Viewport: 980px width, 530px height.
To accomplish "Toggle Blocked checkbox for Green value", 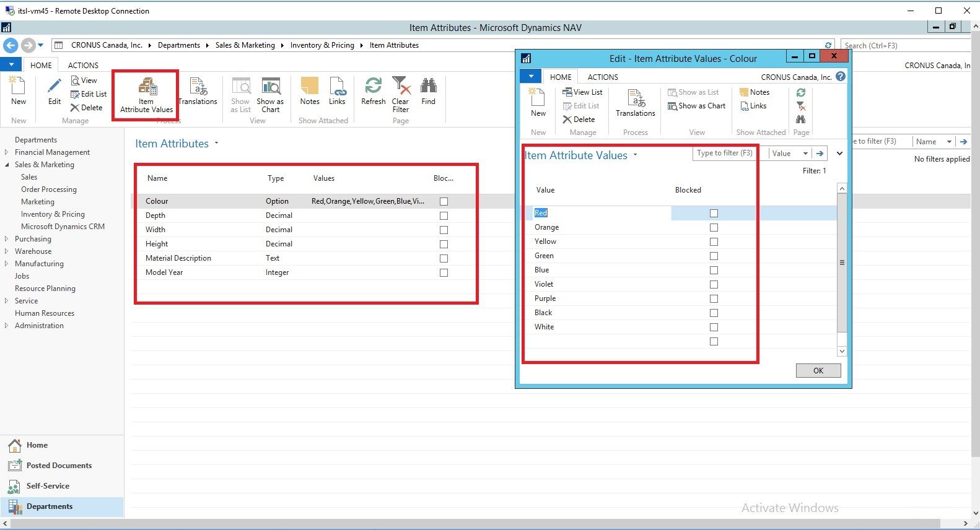I will click(x=714, y=256).
